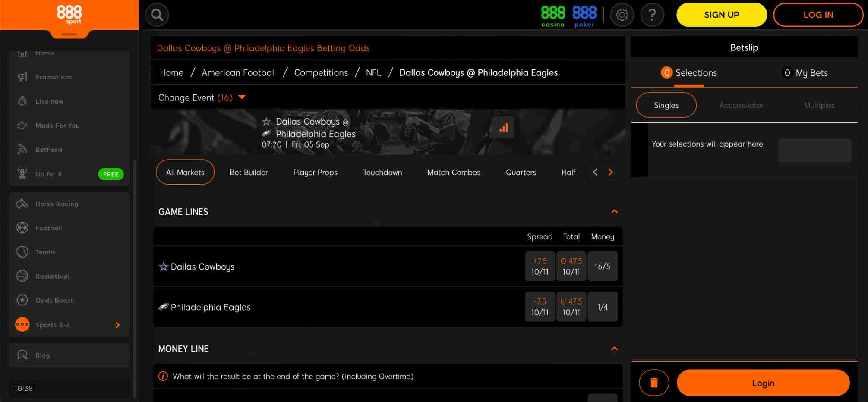
Task: Open the Selections betslip tab
Action: tap(688, 73)
